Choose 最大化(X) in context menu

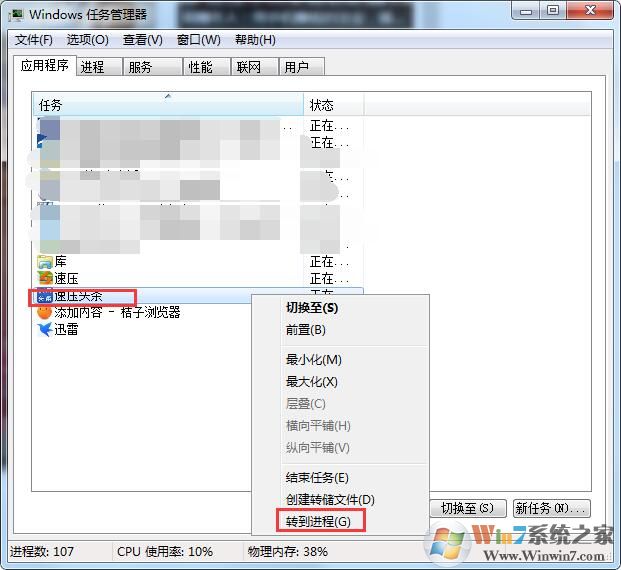[341, 382]
